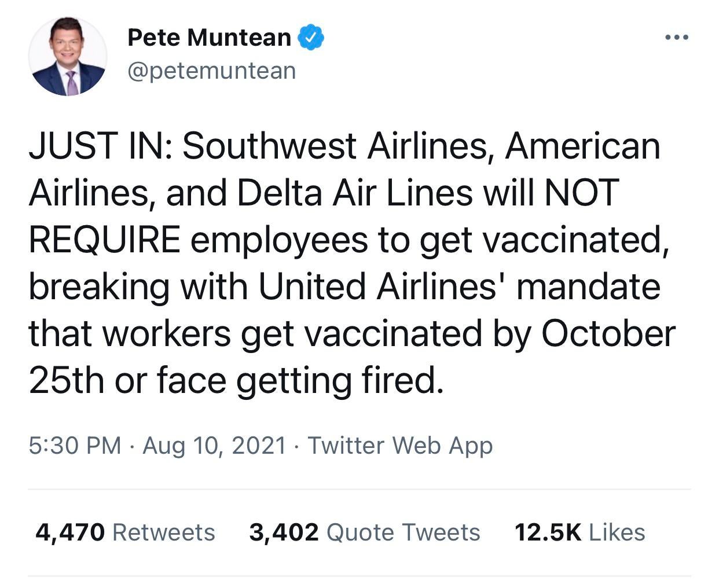This screenshot has height=588, width=719.
Task: Click the "5:30 PM" timestamp
Action: pos(75,446)
